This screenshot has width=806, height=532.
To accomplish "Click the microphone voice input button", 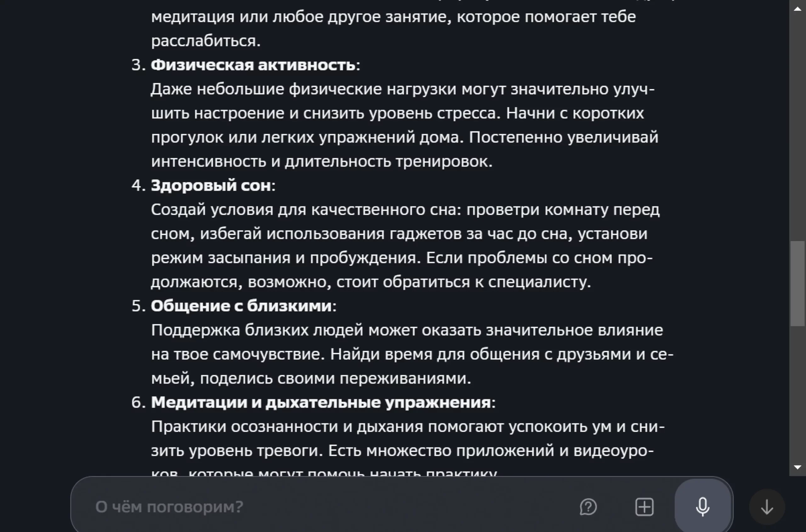I will [702, 507].
